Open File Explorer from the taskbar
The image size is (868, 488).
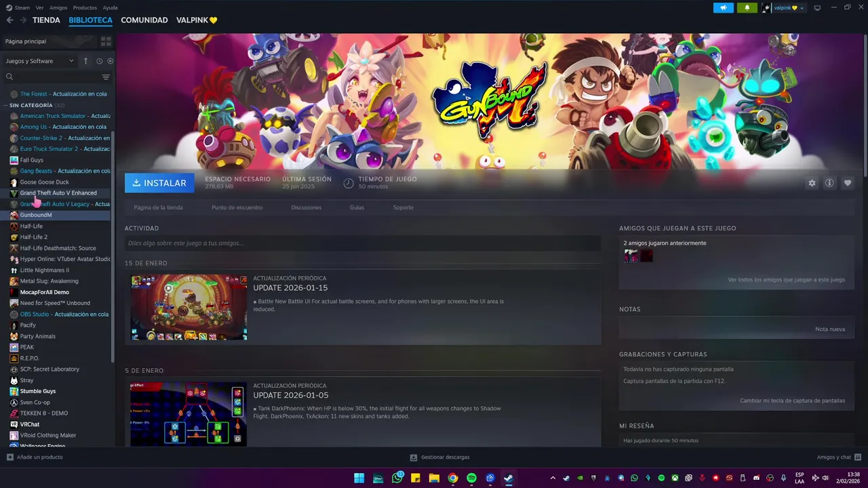tap(434, 478)
